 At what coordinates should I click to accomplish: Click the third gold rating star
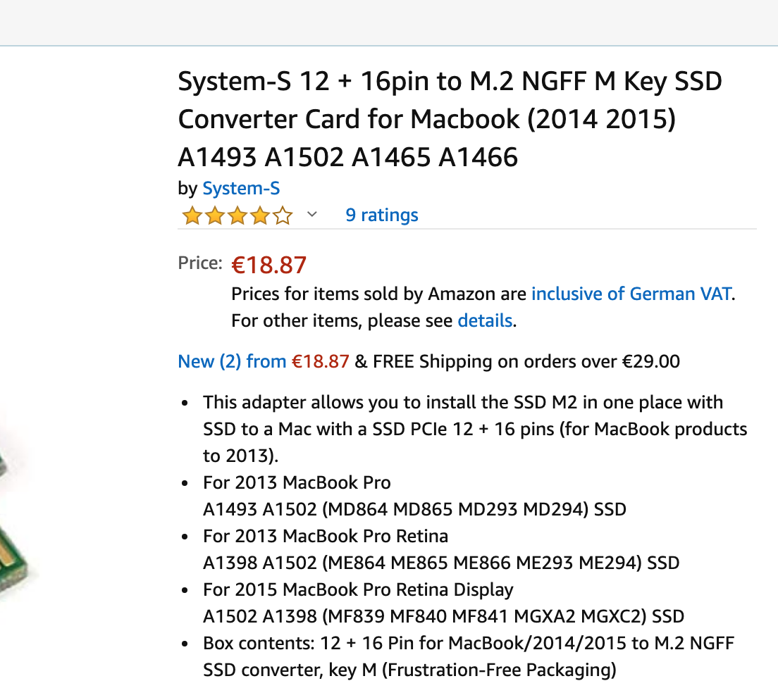(x=237, y=215)
